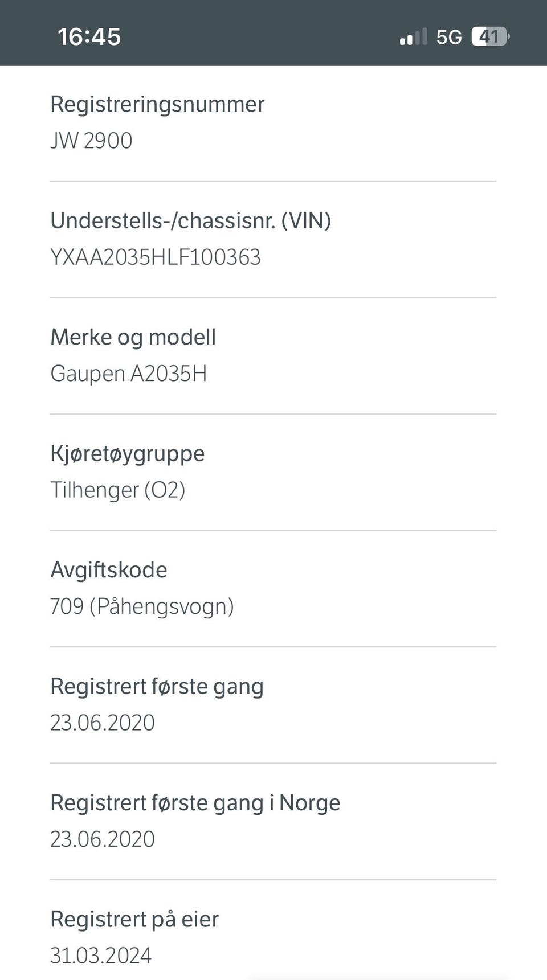
Task: Expand the Registrert på eier section
Action: click(134, 919)
